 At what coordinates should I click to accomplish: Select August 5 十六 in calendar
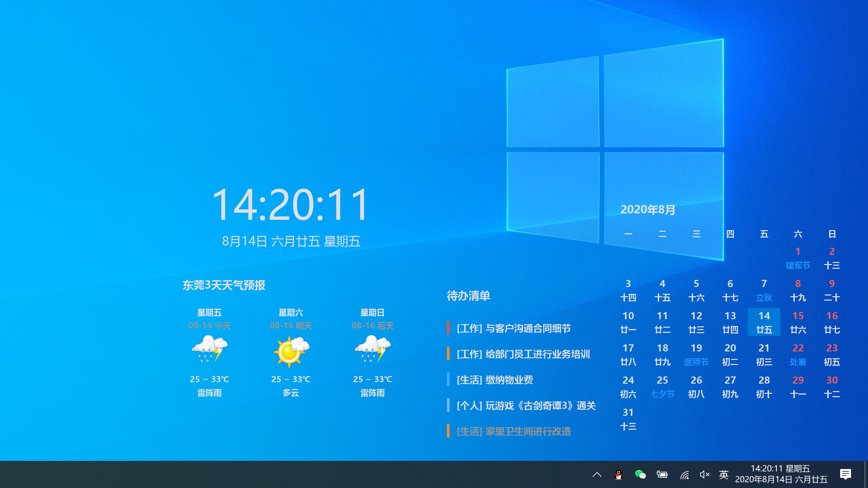pos(696,290)
